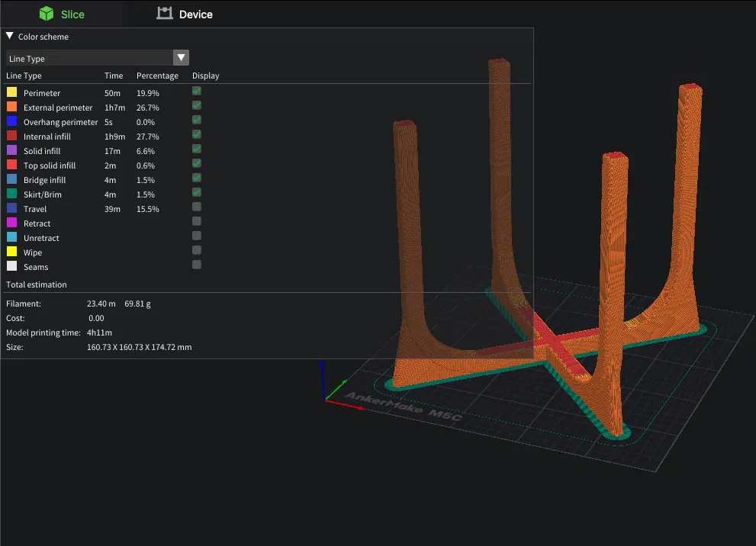This screenshot has width=756, height=546.
Task: Collapse the Color scheme section
Action: (x=9, y=36)
